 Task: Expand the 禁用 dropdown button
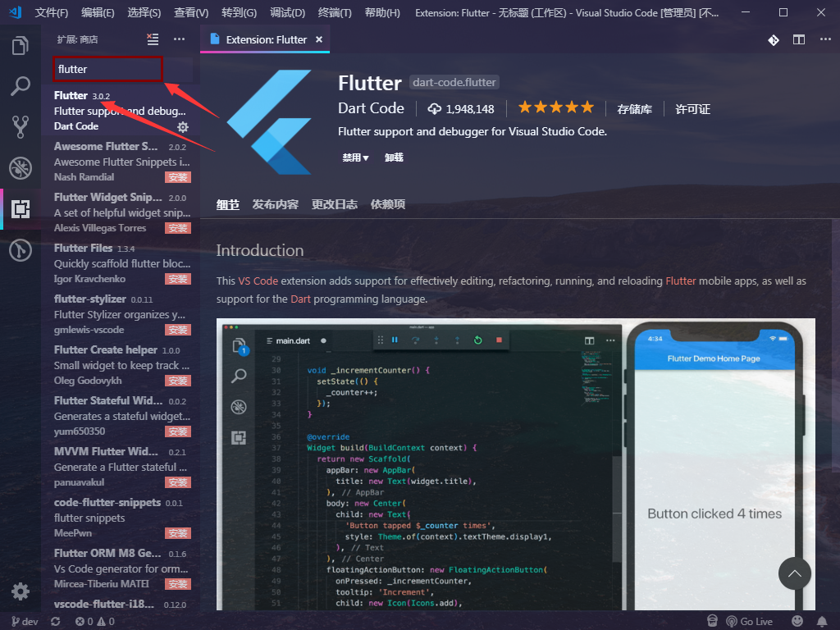pyautogui.click(x=356, y=157)
